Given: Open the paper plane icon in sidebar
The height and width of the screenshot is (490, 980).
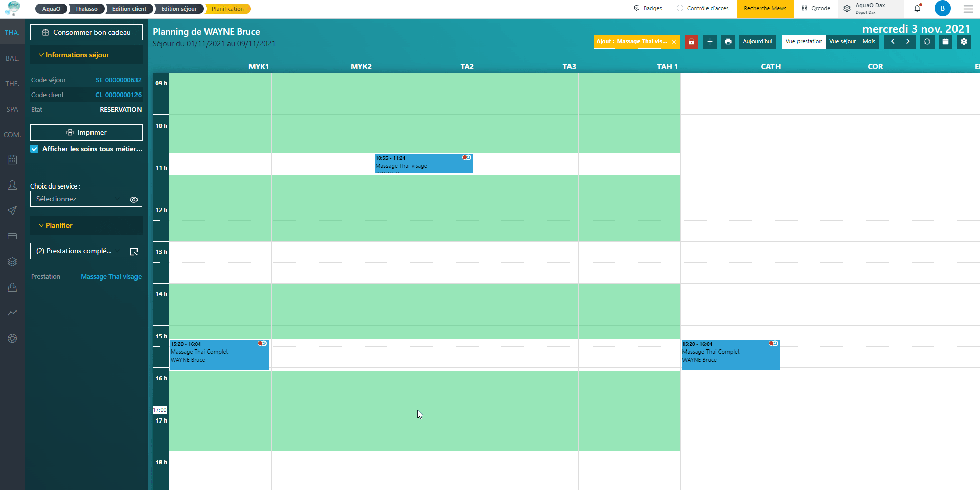Looking at the screenshot, I should (x=12, y=211).
